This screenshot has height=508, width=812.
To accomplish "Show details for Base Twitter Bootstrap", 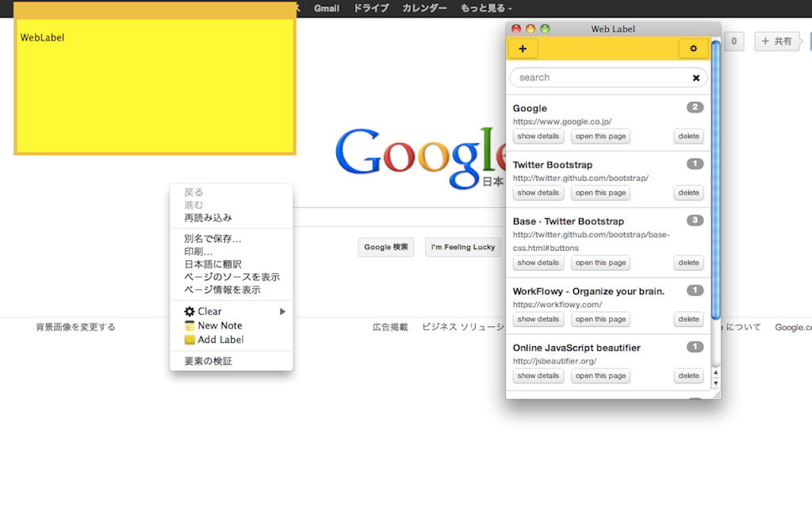I will 538,263.
